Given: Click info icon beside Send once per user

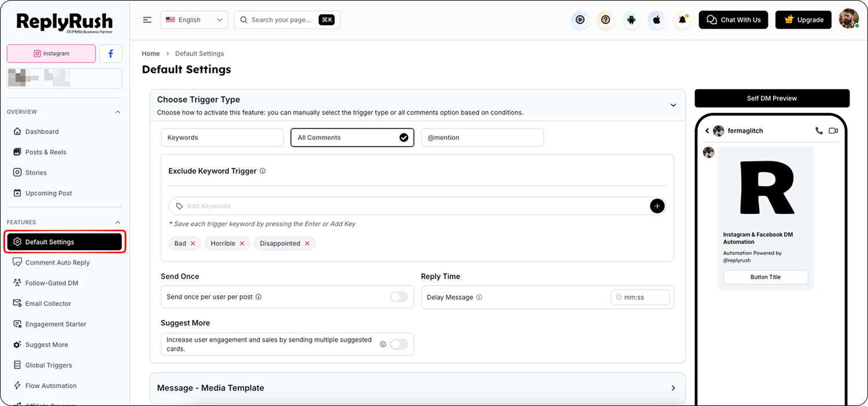Looking at the screenshot, I should coord(259,297).
